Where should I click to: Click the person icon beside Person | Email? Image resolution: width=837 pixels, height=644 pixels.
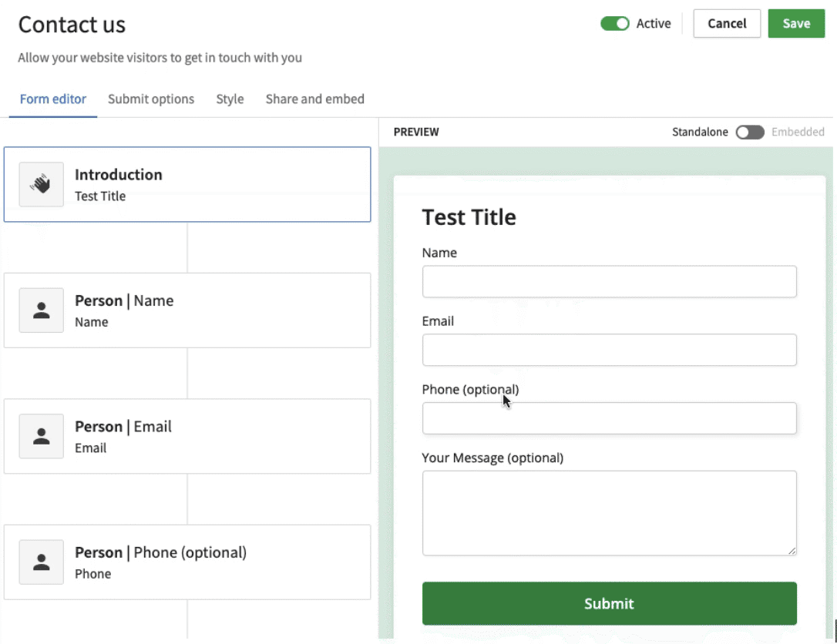click(x=41, y=436)
